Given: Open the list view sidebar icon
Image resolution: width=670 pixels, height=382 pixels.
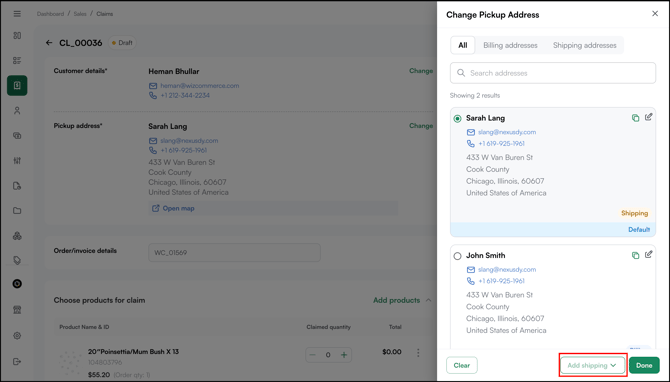Looking at the screenshot, I should 17,61.
